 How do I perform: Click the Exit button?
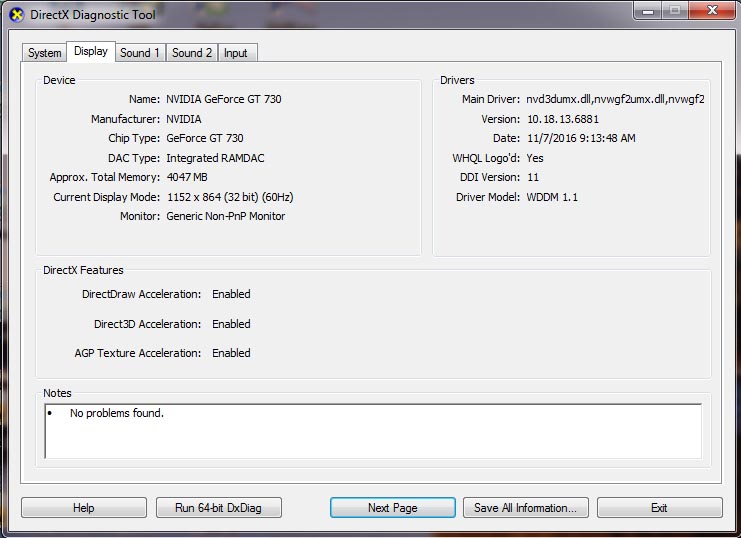pyautogui.click(x=659, y=508)
